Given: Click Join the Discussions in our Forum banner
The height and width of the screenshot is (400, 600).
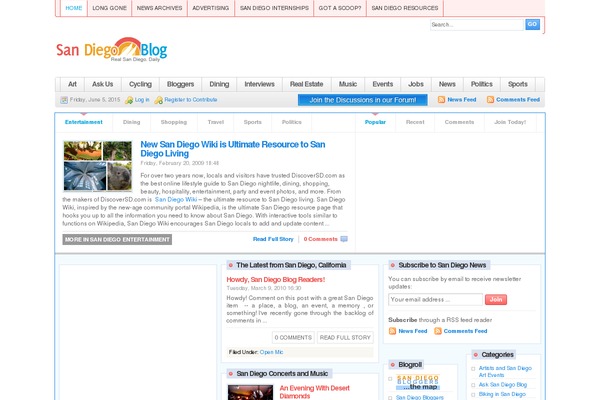Looking at the screenshot, I should coord(363,100).
